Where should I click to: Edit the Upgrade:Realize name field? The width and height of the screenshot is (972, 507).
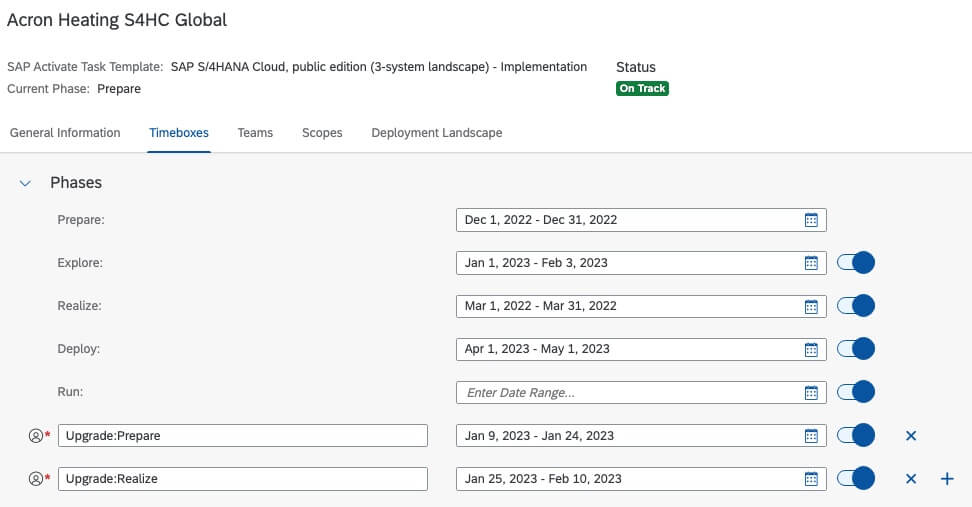coord(243,478)
